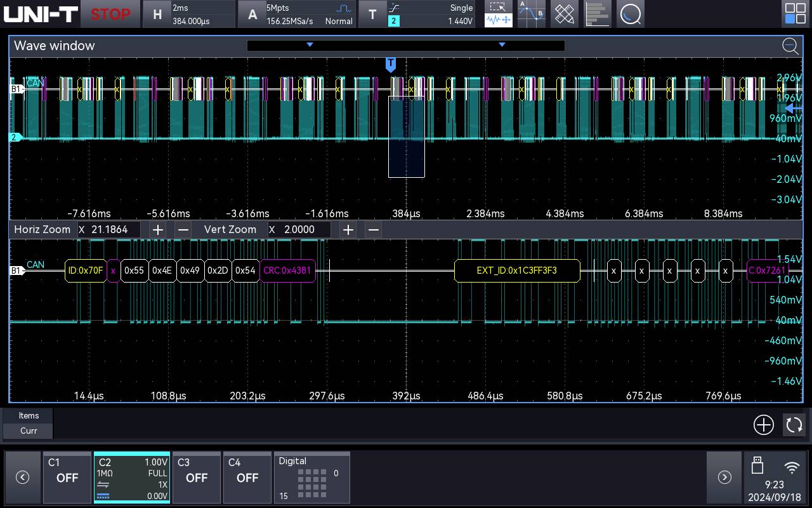Turn on channel C3
Viewport: 812px width, 508px height.
coord(197,477)
